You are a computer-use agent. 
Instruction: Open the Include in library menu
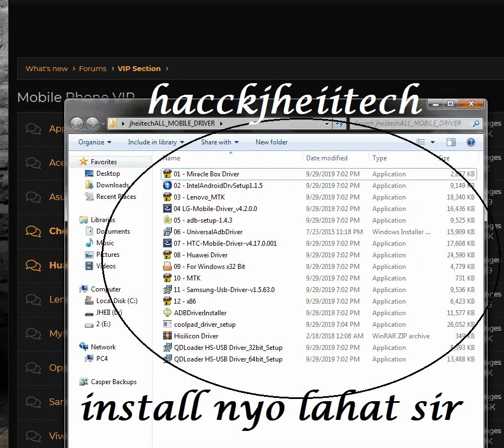(156, 142)
